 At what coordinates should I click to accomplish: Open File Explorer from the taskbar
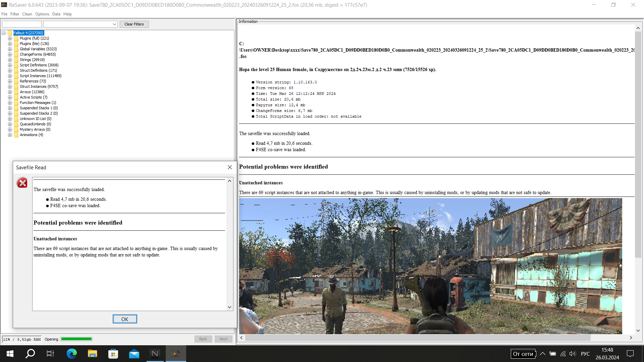point(92,354)
